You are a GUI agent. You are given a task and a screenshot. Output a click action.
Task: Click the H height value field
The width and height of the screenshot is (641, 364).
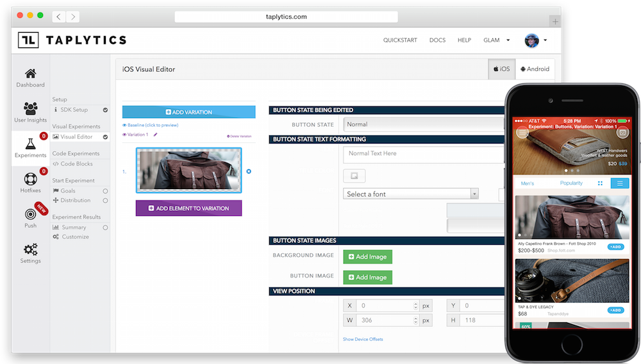(x=482, y=320)
